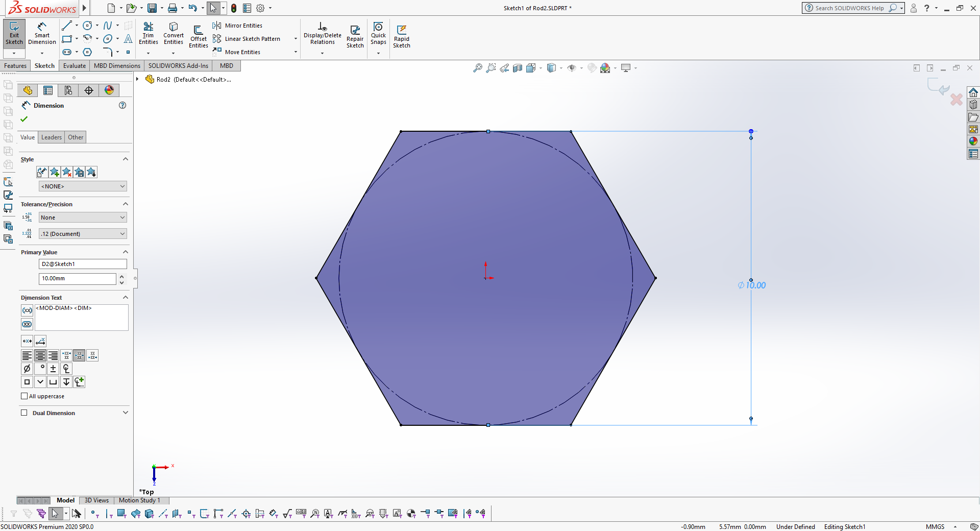Select the Smart Dimension tool
The height and width of the screenshot is (531, 980).
pos(42,34)
